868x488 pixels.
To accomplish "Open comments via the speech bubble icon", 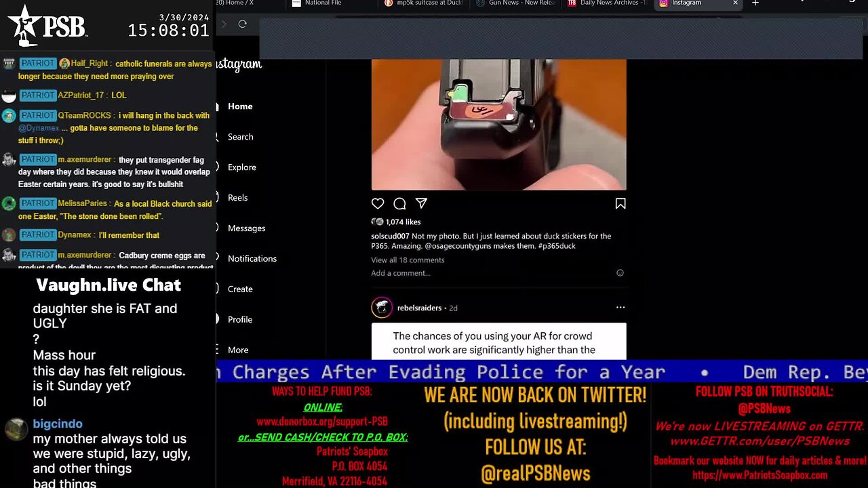I will pyautogui.click(x=399, y=203).
